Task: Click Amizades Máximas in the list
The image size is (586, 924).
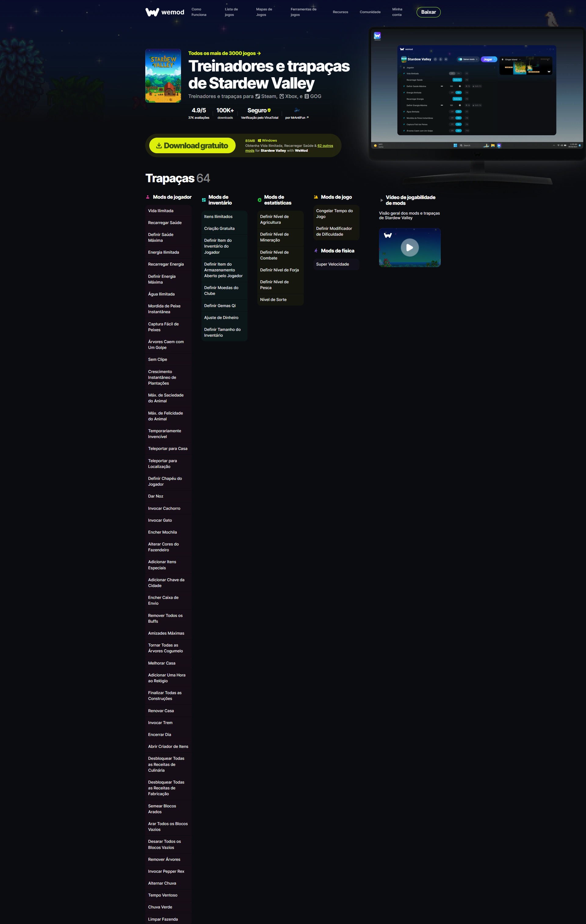Action: pyautogui.click(x=168, y=633)
